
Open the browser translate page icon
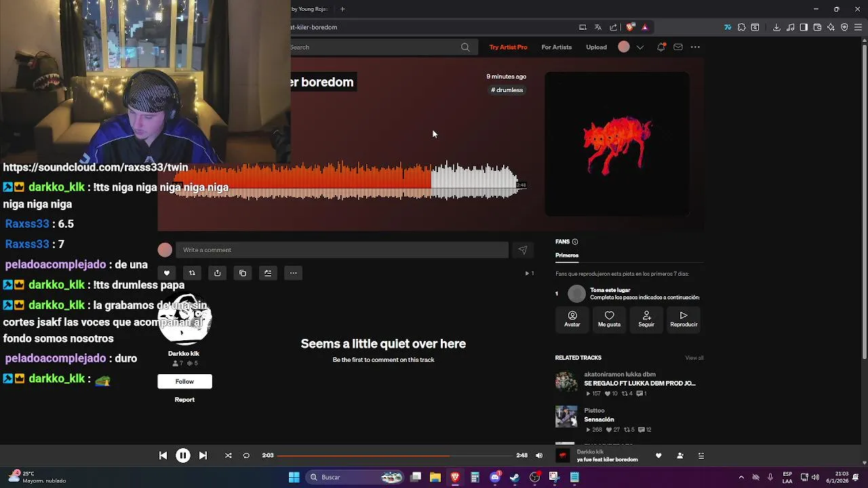[x=598, y=27]
